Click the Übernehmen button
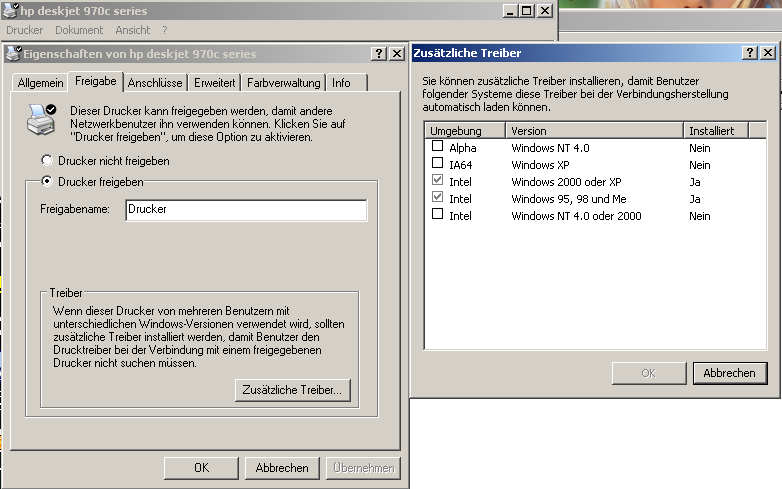 coord(364,468)
